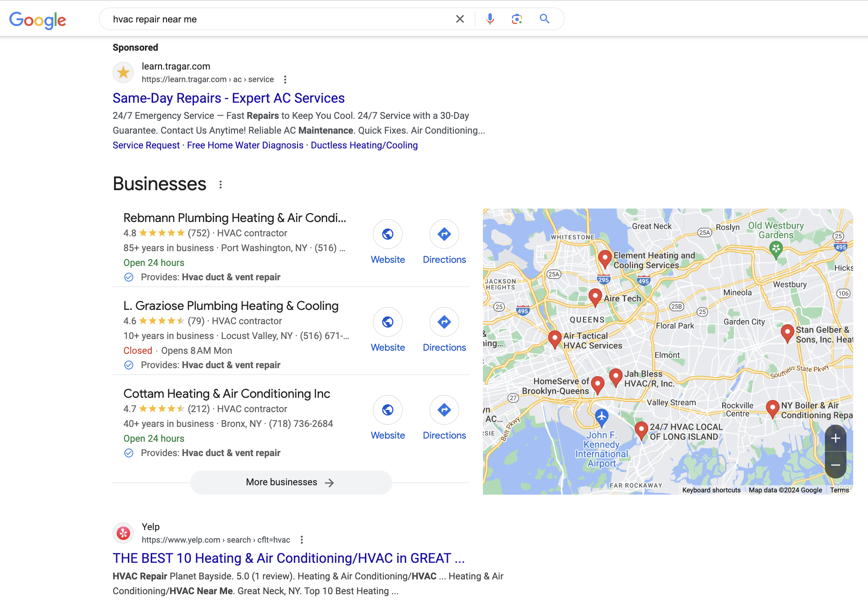Viewport: 868px width, 609px height.
Task: Open Google Lens image search
Action: (x=517, y=19)
